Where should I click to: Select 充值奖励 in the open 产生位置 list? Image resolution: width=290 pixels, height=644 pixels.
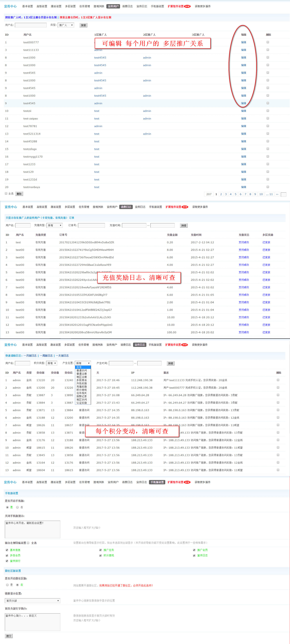(81, 387)
